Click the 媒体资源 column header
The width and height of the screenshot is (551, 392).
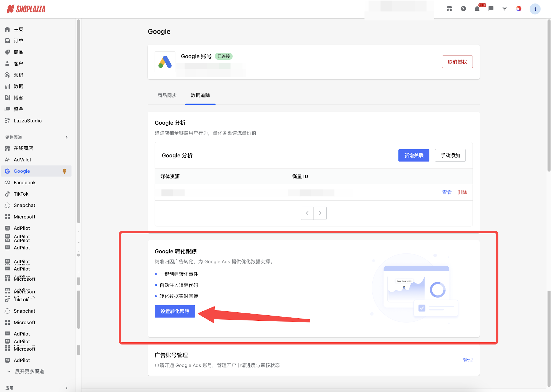pos(170,176)
